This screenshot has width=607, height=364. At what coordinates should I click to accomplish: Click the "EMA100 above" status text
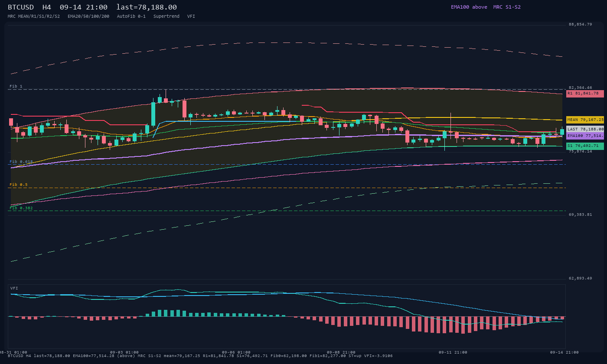[x=469, y=7]
